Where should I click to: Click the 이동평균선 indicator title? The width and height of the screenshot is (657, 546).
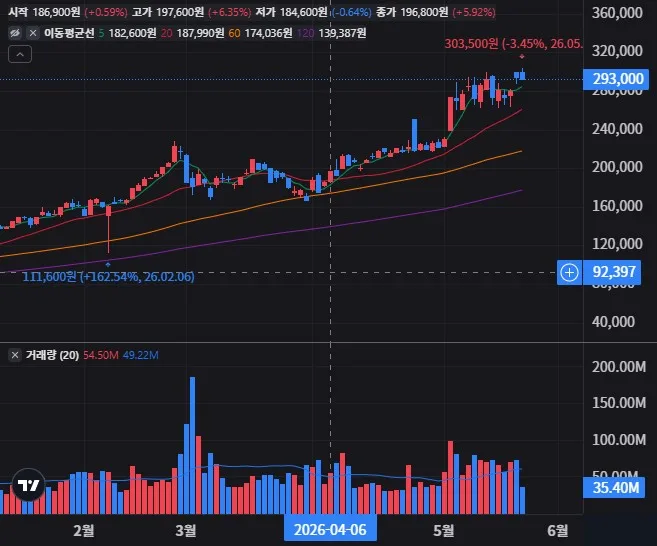point(69,33)
